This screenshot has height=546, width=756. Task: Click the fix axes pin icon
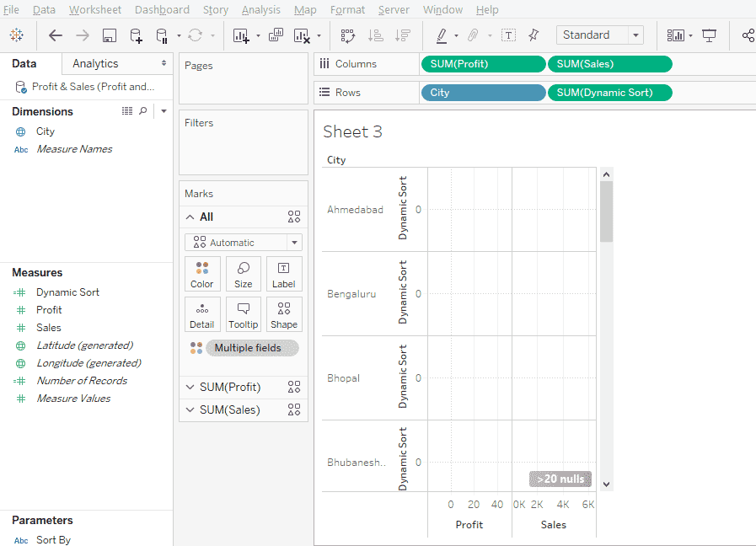click(533, 35)
